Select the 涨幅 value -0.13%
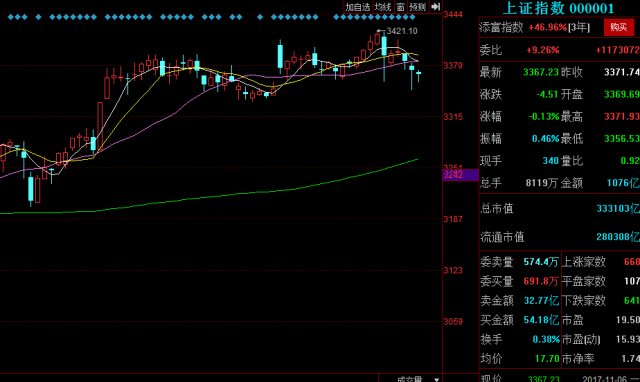The height and width of the screenshot is (382, 640). (x=544, y=117)
